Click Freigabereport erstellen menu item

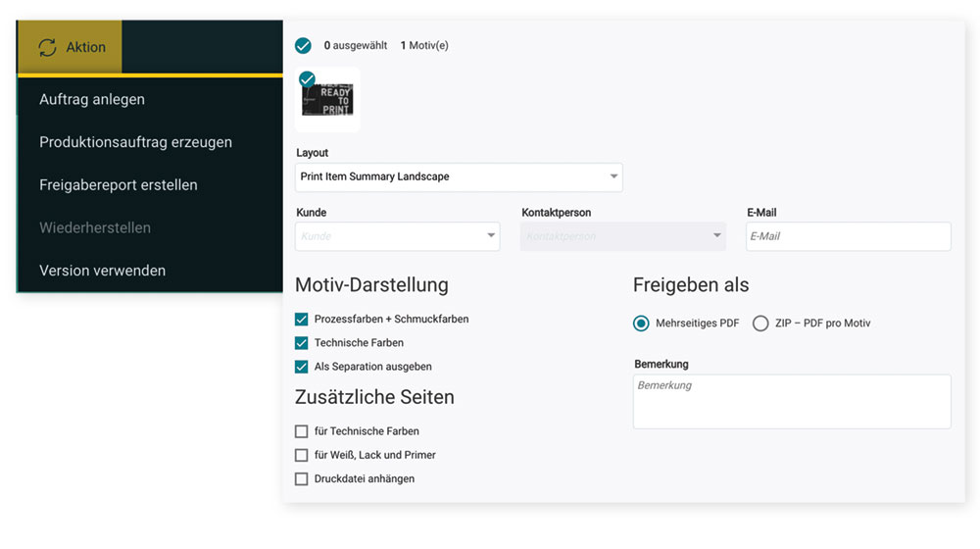coord(119,184)
